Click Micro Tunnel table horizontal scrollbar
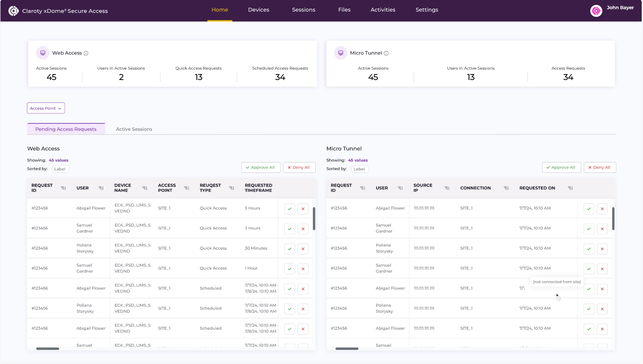This screenshot has height=364, width=643. tap(347, 349)
